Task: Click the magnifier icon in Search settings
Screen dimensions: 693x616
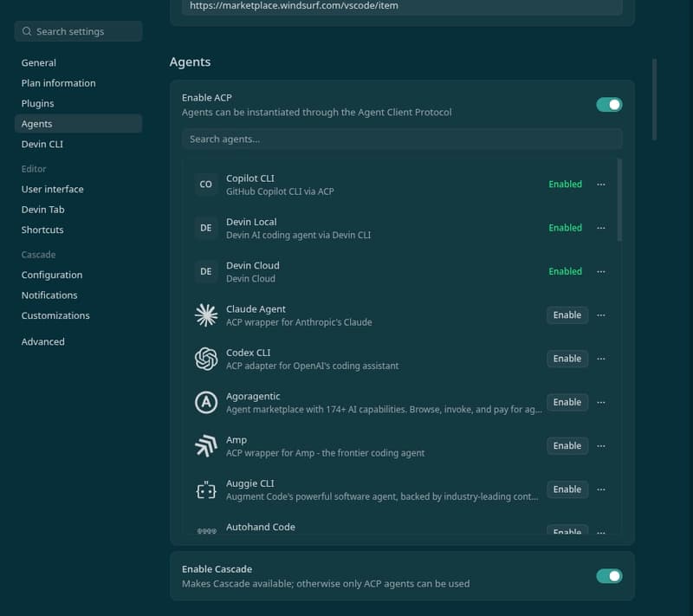Action: click(x=27, y=31)
